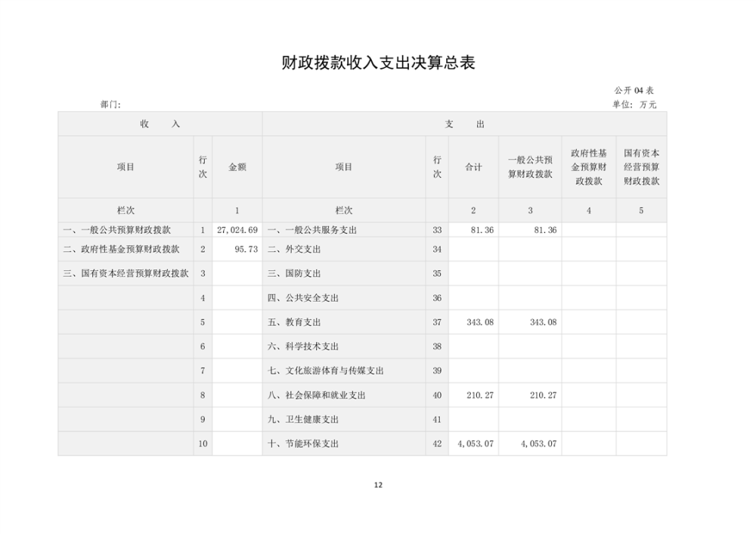Click the 单位: 万元 text
The height and width of the screenshot is (534, 756).
coord(634,104)
